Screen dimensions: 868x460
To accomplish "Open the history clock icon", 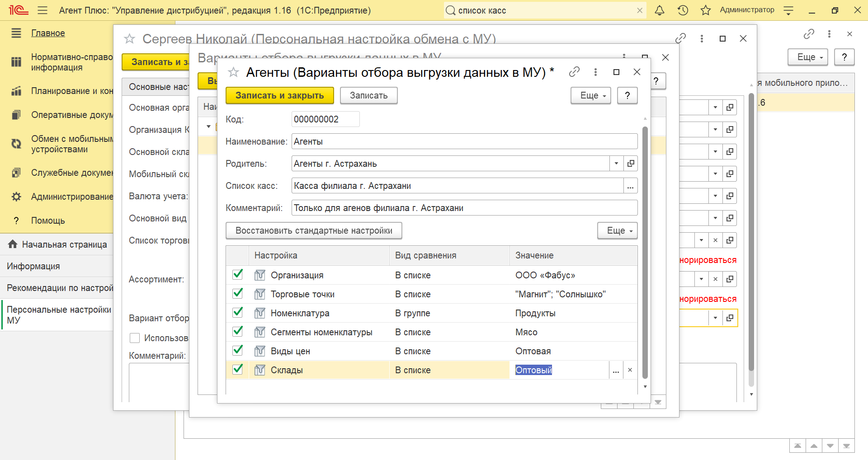I will (683, 10).
